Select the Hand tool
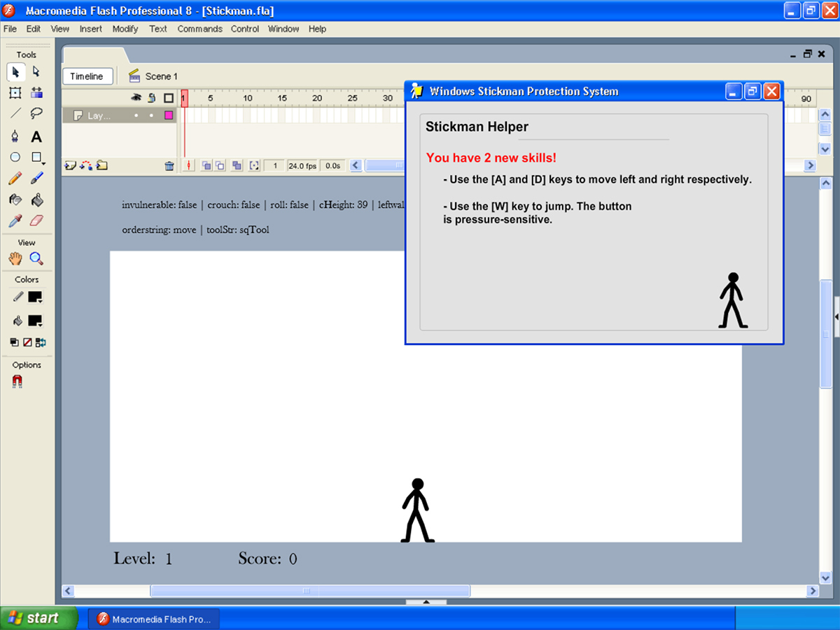840x630 pixels. point(15,258)
